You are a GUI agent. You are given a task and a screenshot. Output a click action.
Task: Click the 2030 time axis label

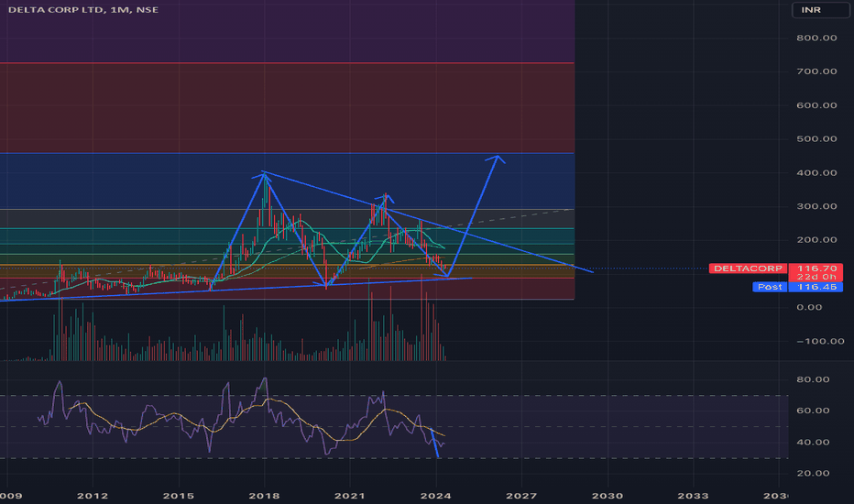[x=608, y=496]
